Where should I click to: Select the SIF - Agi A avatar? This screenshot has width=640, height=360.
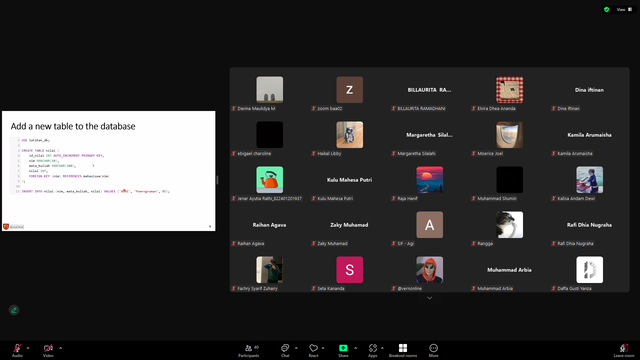click(x=429, y=224)
